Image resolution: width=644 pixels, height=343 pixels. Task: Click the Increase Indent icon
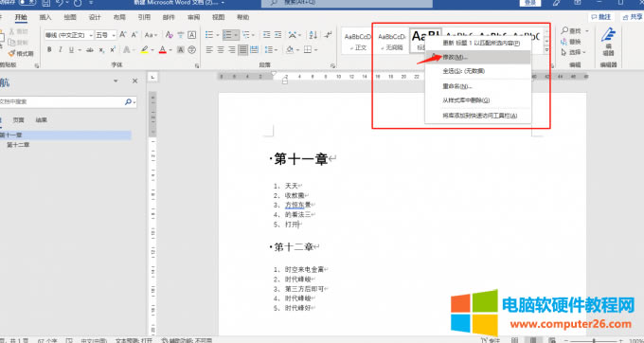point(278,35)
